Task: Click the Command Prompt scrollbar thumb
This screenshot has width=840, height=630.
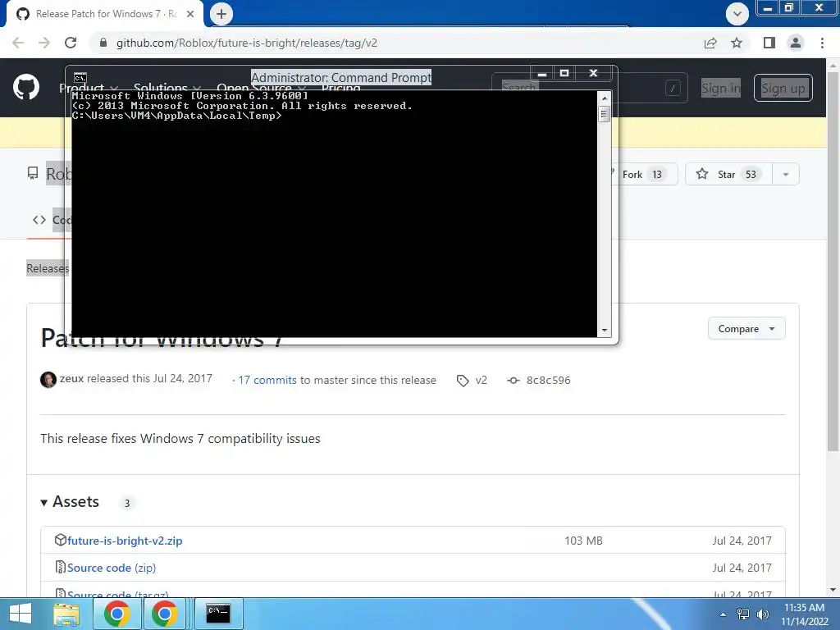Action: point(605,113)
